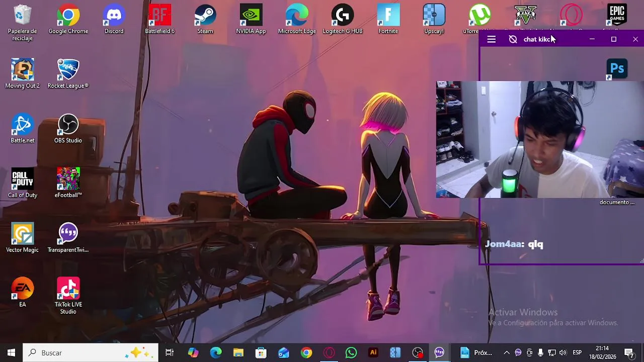Select the EA app desktop shortcut
This screenshot has height=362, width=644.
pyautogui.click(x=22, y=293)
